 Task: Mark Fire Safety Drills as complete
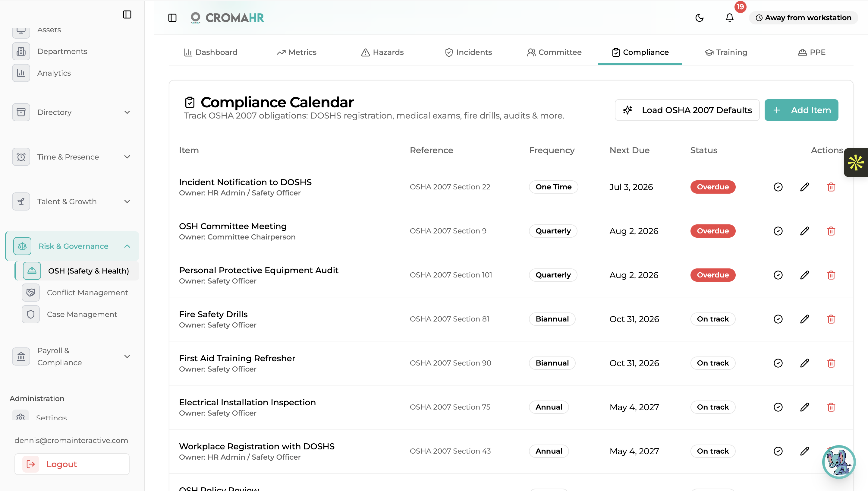point(778,319)
